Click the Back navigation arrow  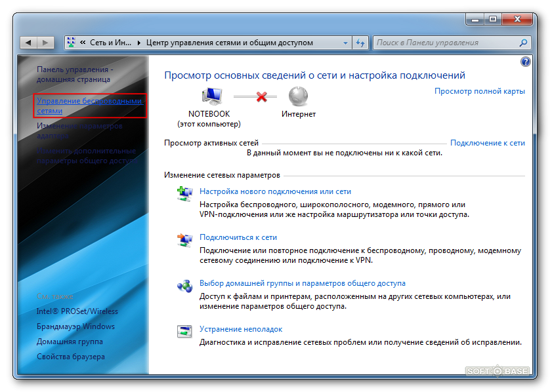29,43
